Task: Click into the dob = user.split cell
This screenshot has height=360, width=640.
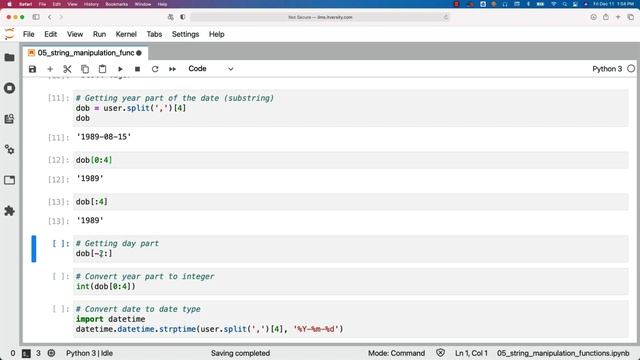Action: [350, 108]
